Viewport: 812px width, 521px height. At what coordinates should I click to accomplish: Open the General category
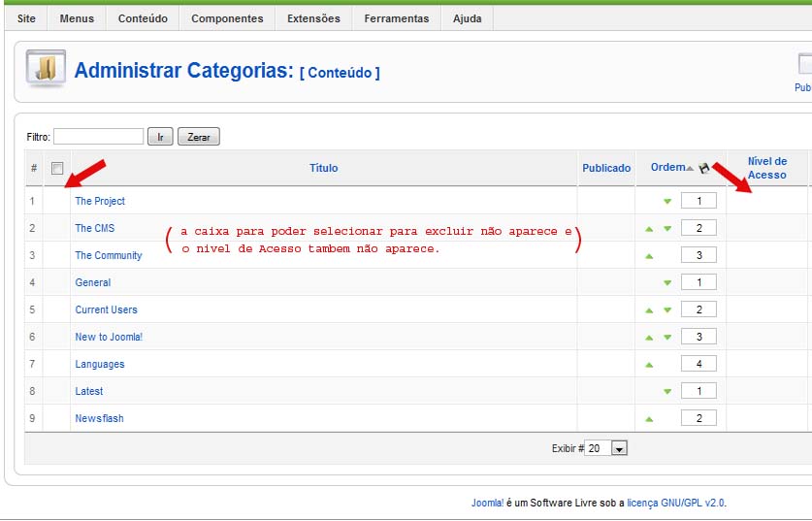pos(93,282)
